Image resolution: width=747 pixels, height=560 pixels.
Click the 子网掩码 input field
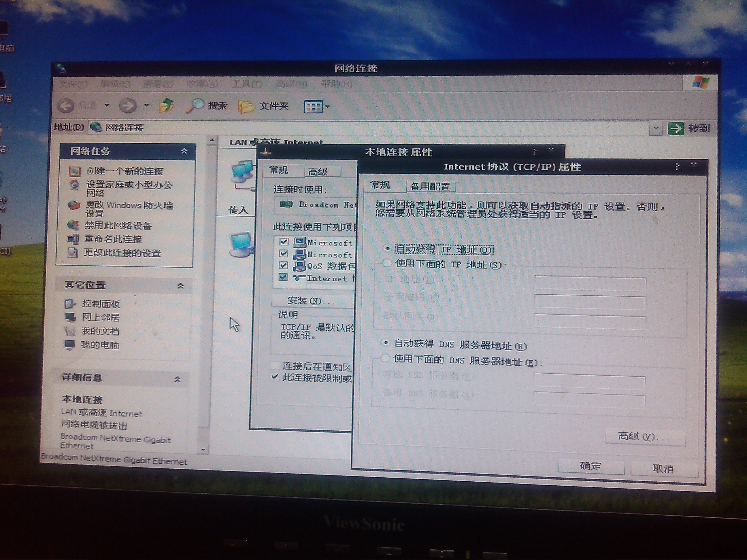pyautogui.click(x=590, y=302)
